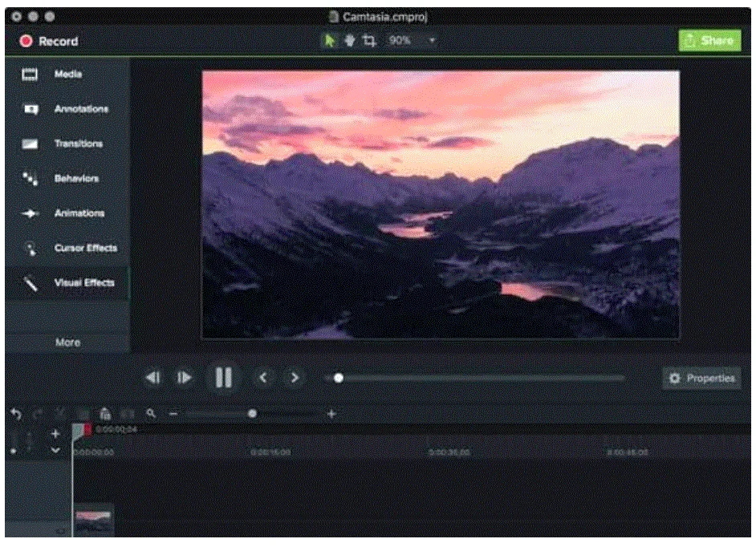Click the green Share button
Screen dimensions: 756x547
coord(709,40)
